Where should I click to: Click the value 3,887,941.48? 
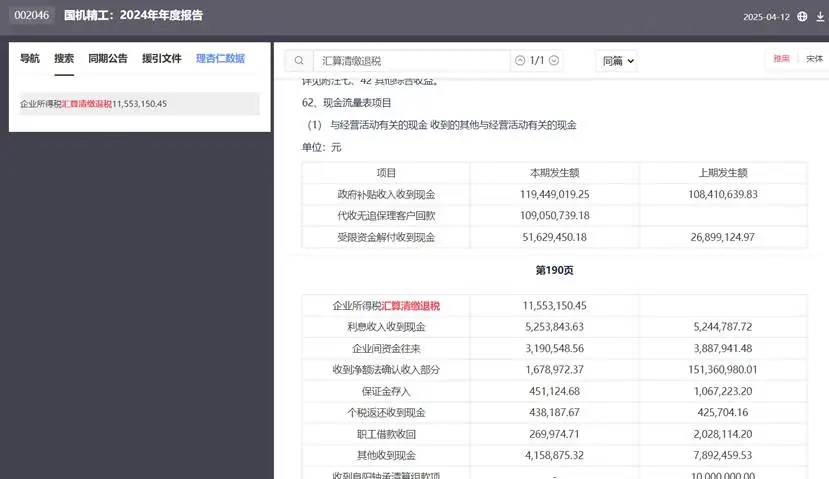tap(723, 348)
